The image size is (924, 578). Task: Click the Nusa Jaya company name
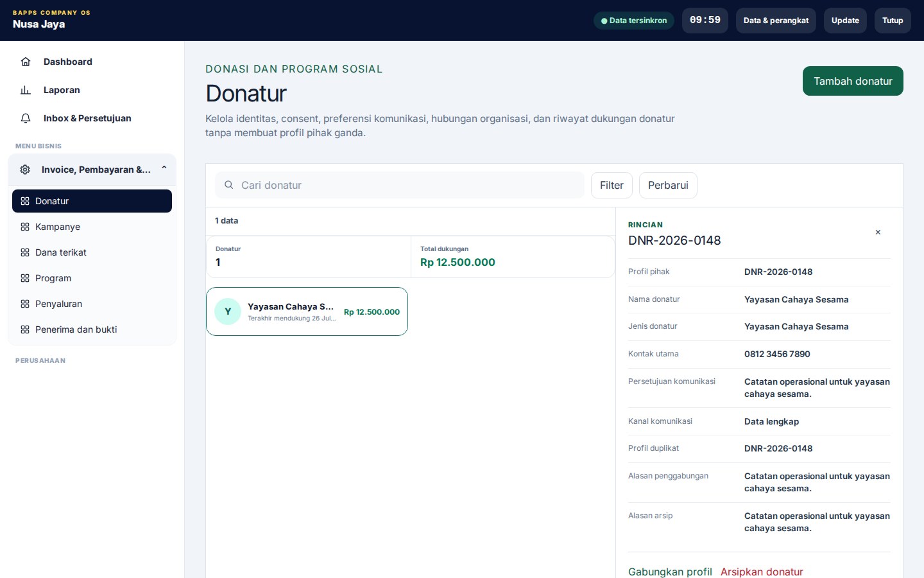pyautogui.click(x=38, y=24)
